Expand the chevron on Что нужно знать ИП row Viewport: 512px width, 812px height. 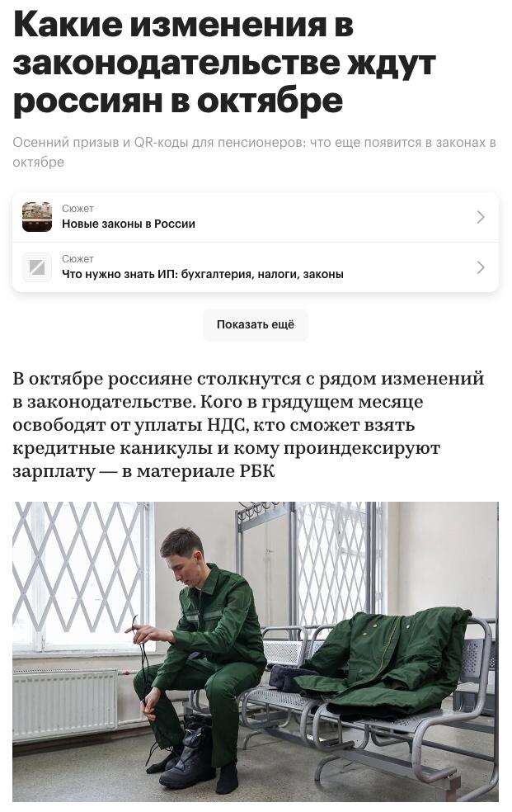point(481,267)
